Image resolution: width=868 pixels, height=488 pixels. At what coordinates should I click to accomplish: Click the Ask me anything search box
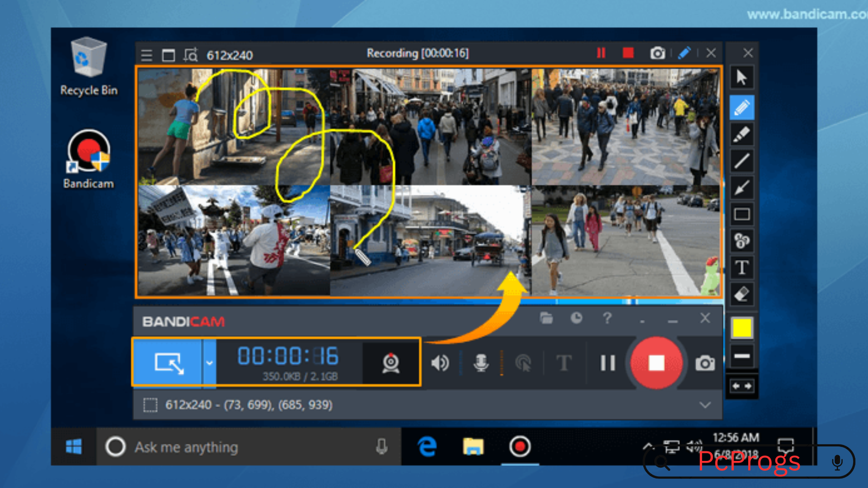tap(249, 447)
